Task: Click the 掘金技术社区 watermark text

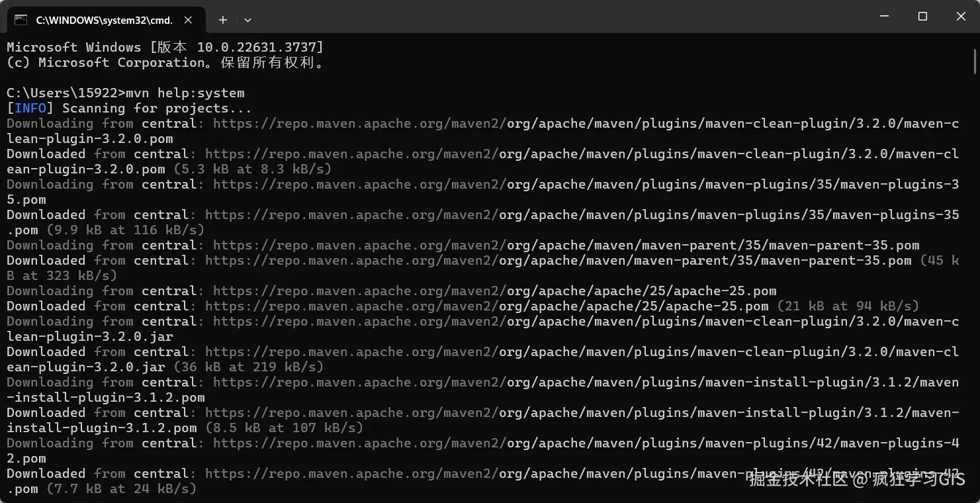Action: (797, 480)
